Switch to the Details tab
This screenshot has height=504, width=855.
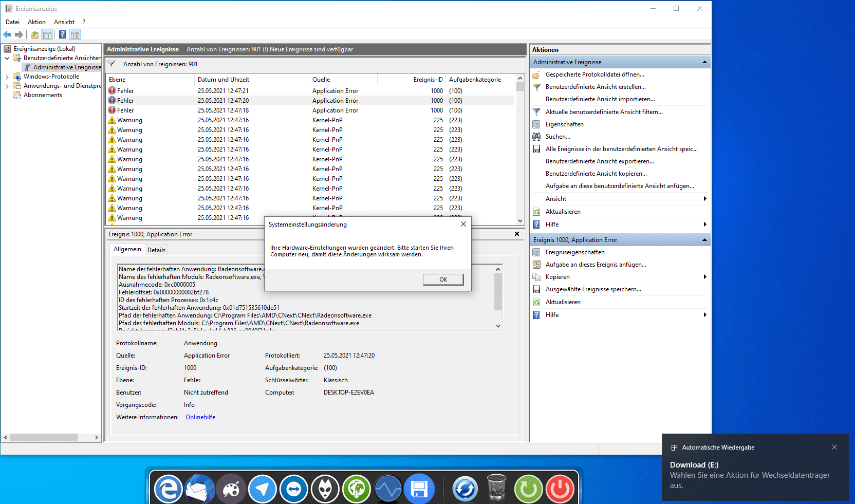(156, 250)
